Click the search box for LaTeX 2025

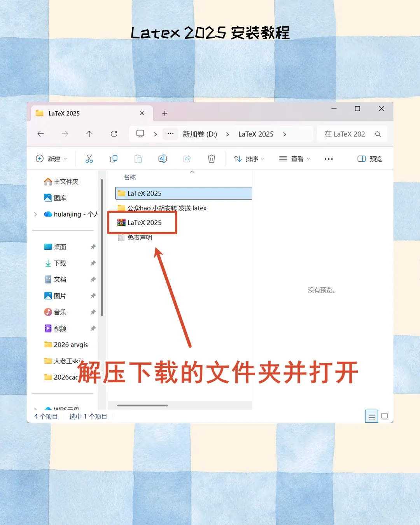click(x=352, y=134)
